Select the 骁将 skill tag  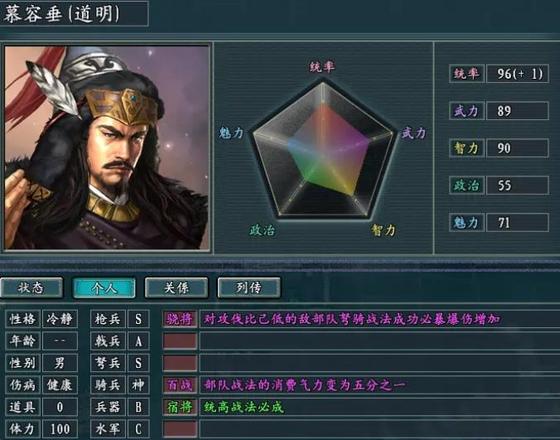pyautogui.click(x=180, y=319)
